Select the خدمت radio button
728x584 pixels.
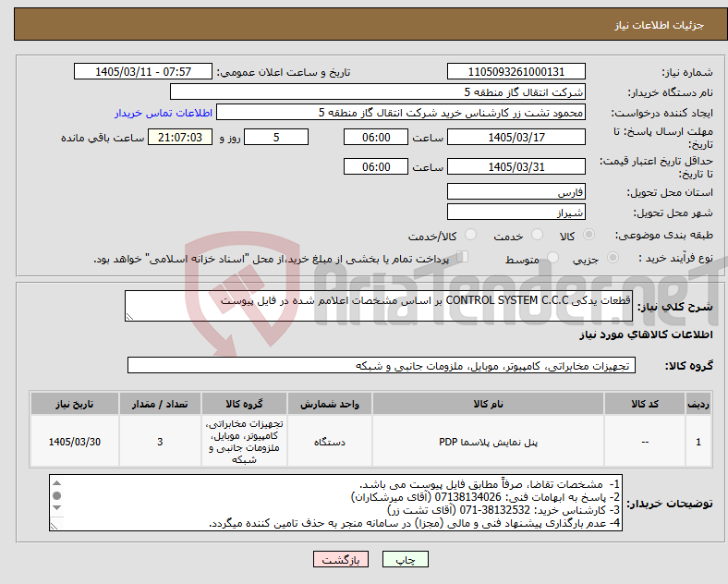pyautogui.click(x=537, y=235)
